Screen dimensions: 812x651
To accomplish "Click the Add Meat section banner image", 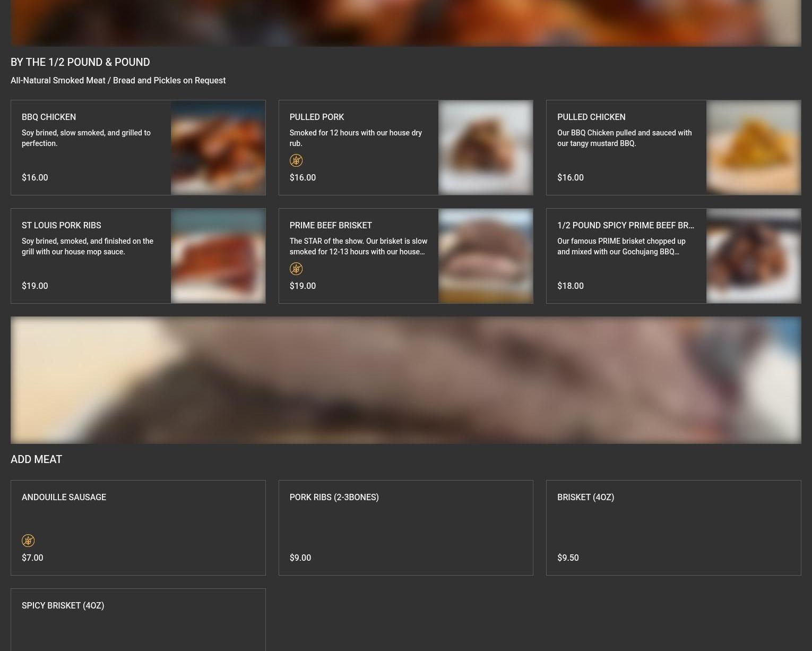I will click(405, 380).
